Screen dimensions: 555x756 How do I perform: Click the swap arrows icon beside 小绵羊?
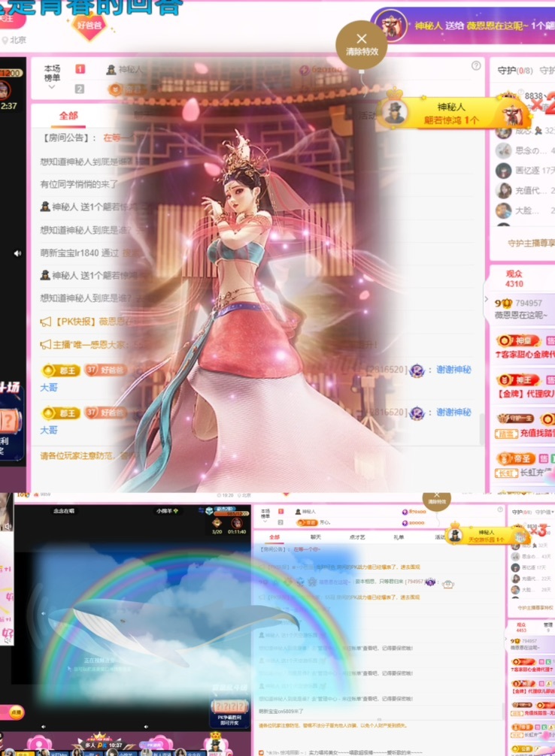(202, 510)
